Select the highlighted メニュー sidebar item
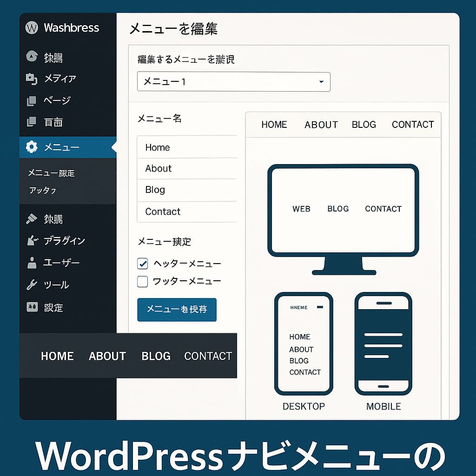This screenshot has width=476, height=476. coord(68,147)
